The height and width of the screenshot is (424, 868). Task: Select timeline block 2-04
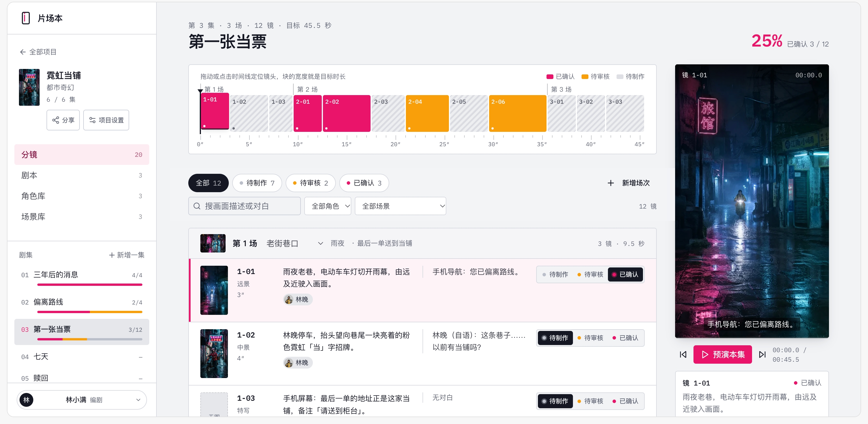click(427, 113)
